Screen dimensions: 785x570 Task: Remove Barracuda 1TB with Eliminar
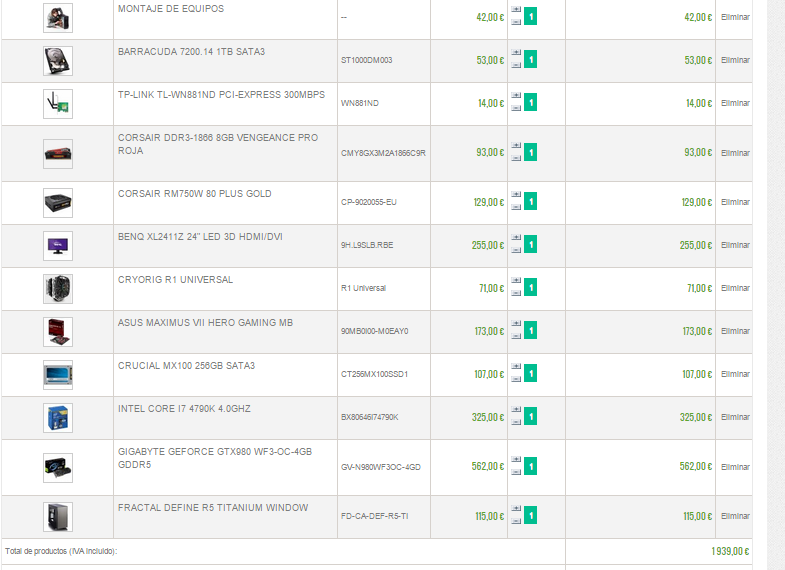point(735,60)
